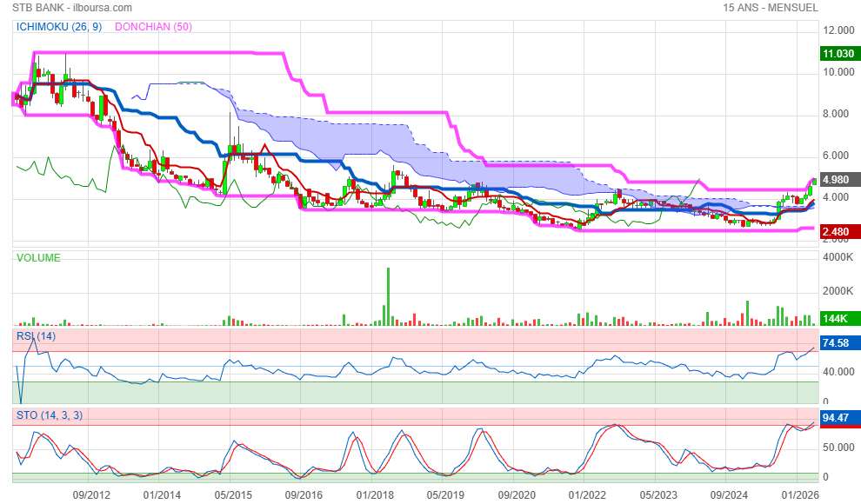Click the 05/2023 date axis label
Viewport: 861px width, 504px height.
pos(658,495)
